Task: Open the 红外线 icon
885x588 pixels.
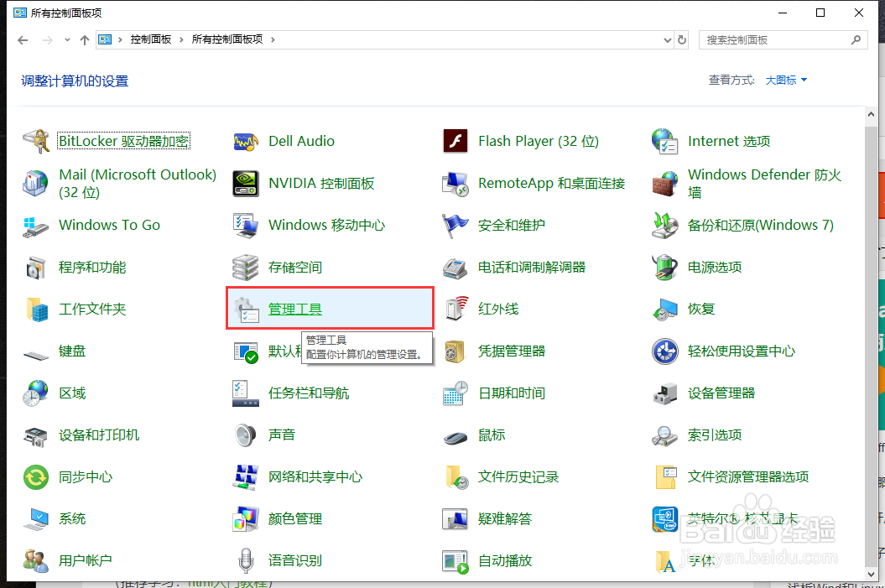Action: (x=456, y=310)
